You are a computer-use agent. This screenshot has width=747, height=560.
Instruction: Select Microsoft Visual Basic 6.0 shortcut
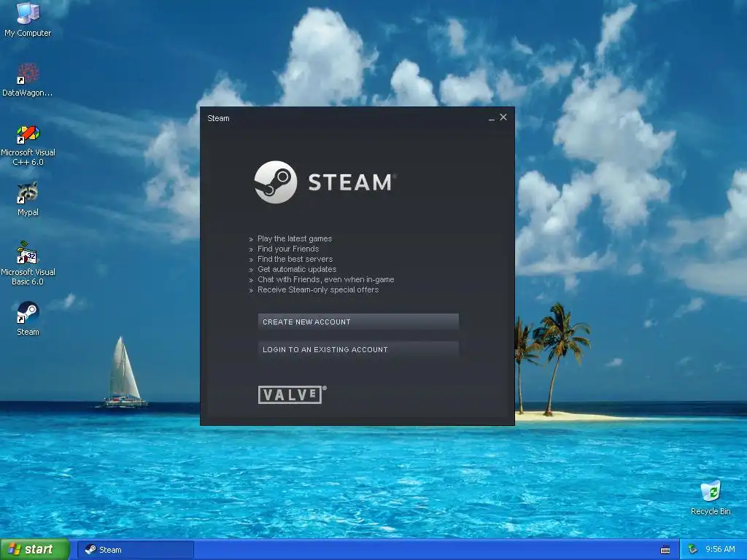point(28,264)
